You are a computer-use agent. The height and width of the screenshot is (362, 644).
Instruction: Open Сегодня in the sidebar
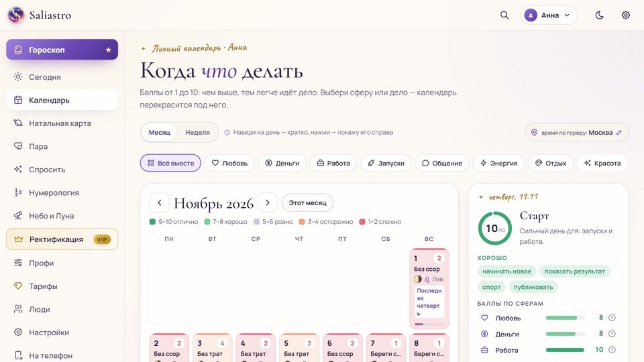[62, 76]
